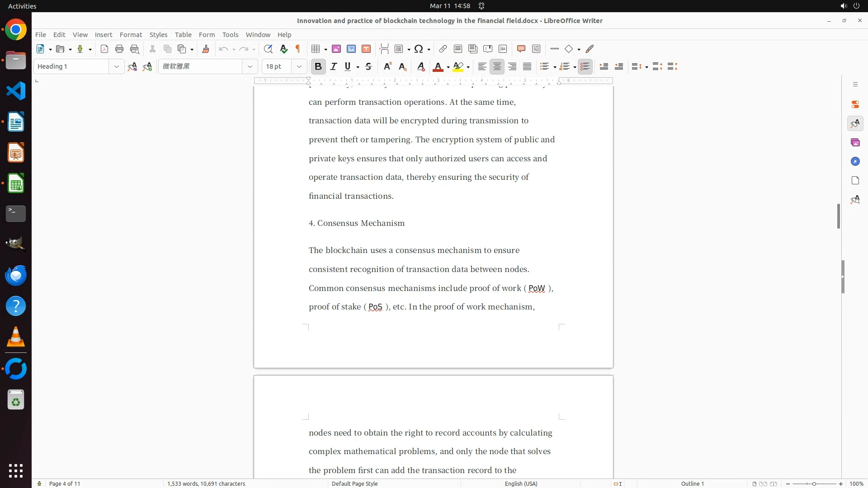
Task: Click the Insert Special Character omega icon
Action: [x=419, y=49]
